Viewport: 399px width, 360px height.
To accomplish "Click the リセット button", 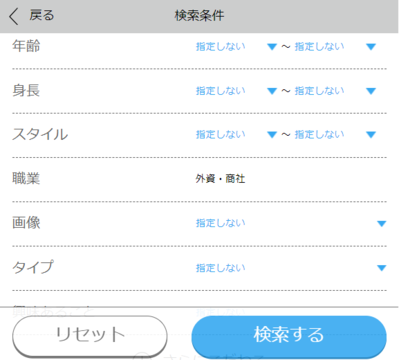I will click(90, 336).
